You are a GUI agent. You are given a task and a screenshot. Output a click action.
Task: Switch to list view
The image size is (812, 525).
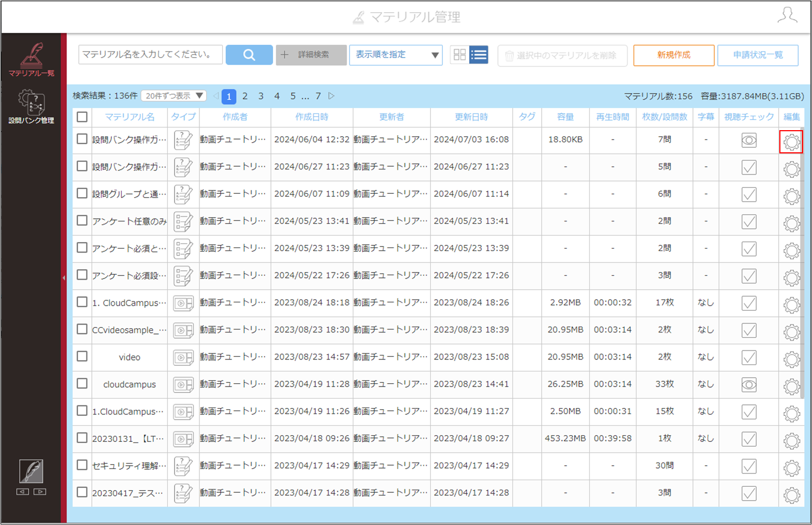479,55
